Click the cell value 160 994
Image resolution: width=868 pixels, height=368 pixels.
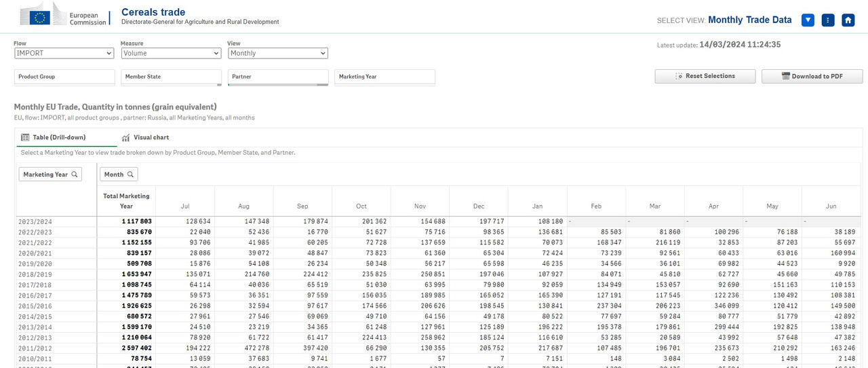844,253
